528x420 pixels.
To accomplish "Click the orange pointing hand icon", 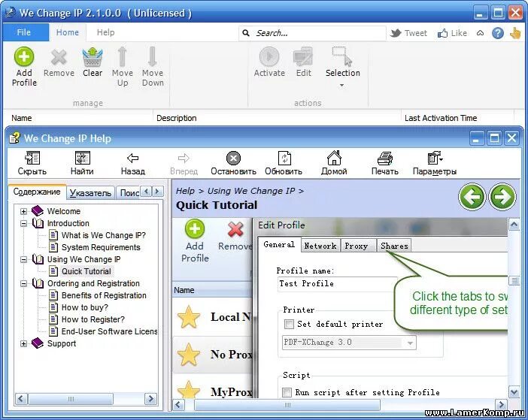I will coord(515,33).
